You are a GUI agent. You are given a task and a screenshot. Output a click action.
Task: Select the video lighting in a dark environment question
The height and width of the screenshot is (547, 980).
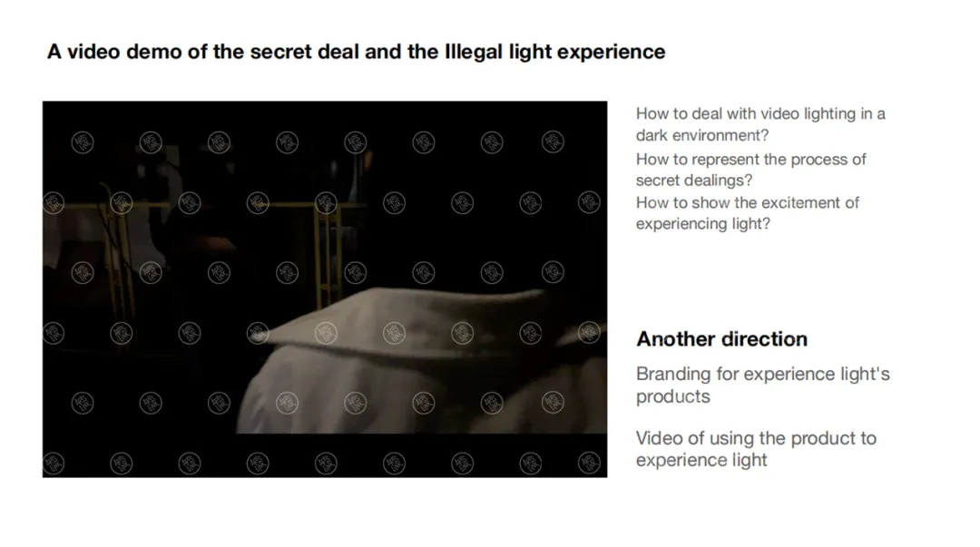(760, 124)
